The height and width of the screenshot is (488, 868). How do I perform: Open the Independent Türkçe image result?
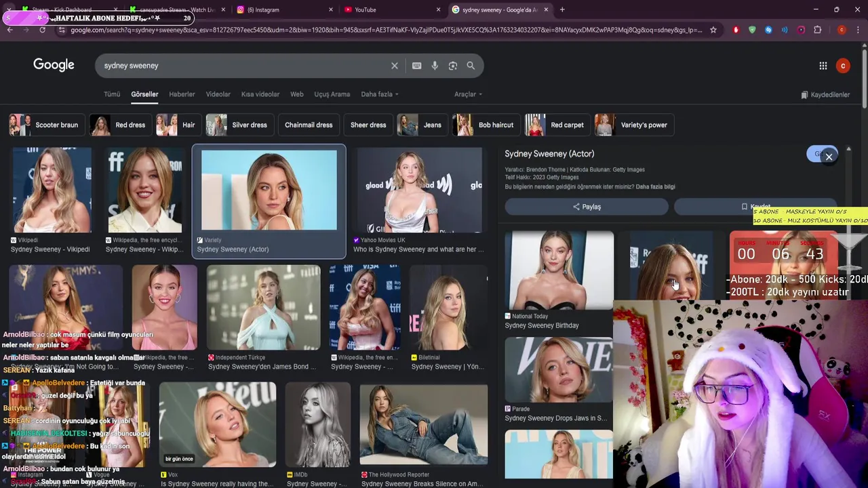pos(263,308)
